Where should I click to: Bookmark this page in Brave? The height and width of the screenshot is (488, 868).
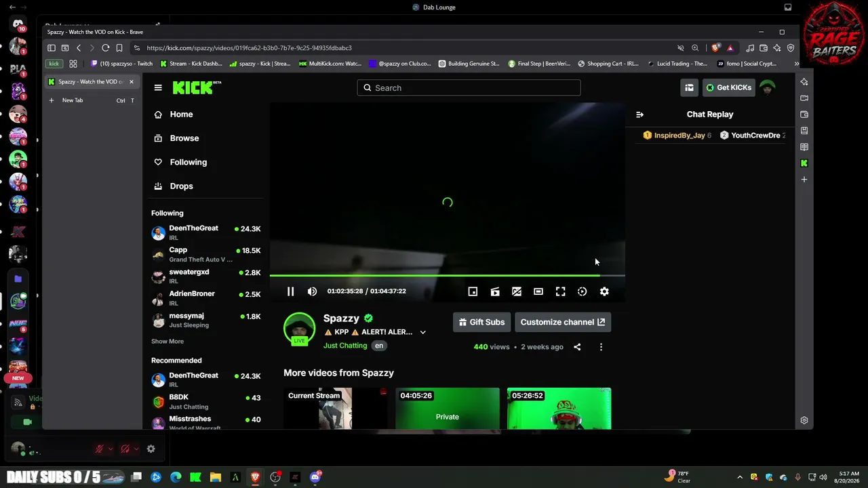click(119, 48)
